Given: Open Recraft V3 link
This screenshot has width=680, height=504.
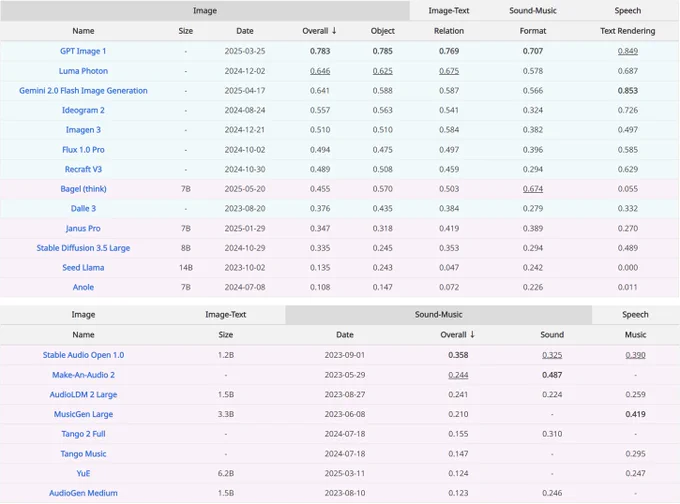Looking at the screenshot, I should (83, 169).
